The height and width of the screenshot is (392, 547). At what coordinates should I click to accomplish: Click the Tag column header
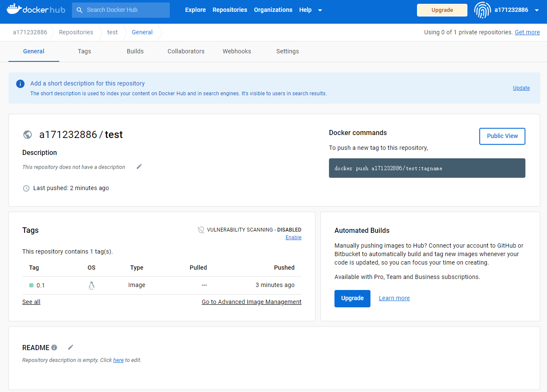[34, 268]
